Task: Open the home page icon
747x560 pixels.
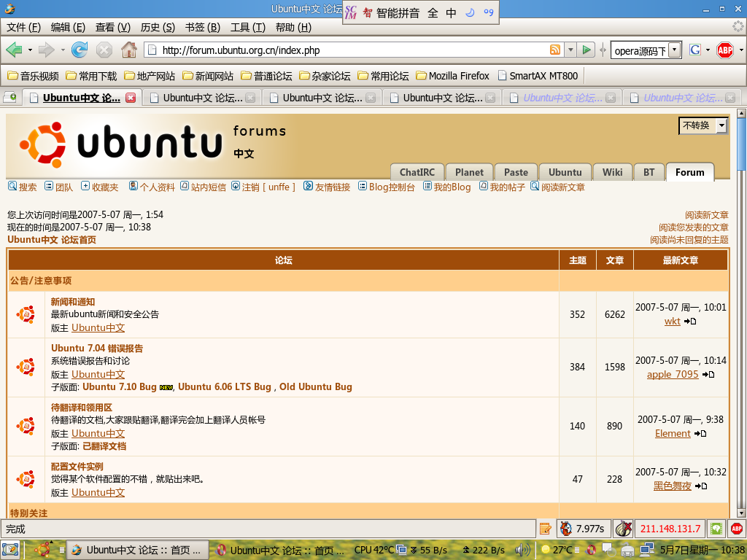Action: (128, 50)
